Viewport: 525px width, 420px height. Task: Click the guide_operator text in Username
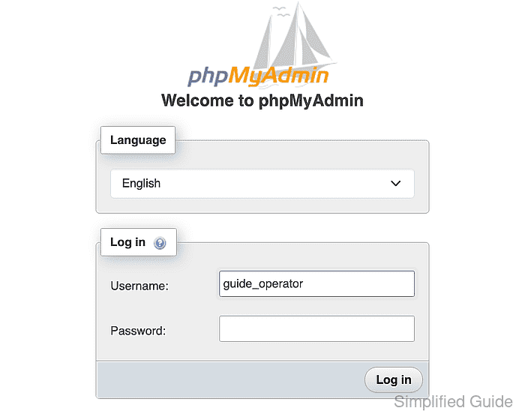pyautogui.click(x=262, y=284)
